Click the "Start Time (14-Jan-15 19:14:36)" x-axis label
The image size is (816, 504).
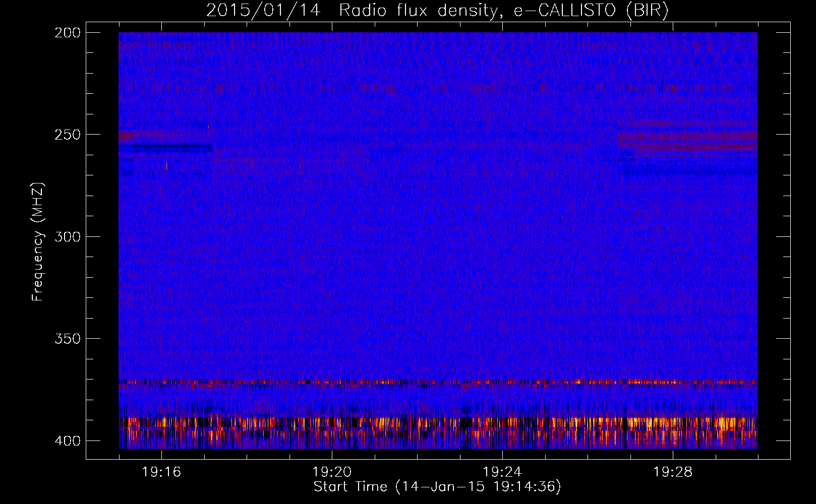pos(437,487)
